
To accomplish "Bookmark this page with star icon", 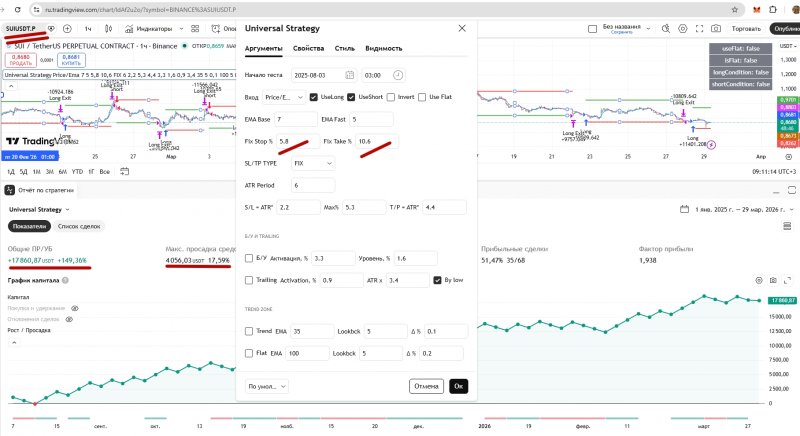I will [x=735, y=10].
